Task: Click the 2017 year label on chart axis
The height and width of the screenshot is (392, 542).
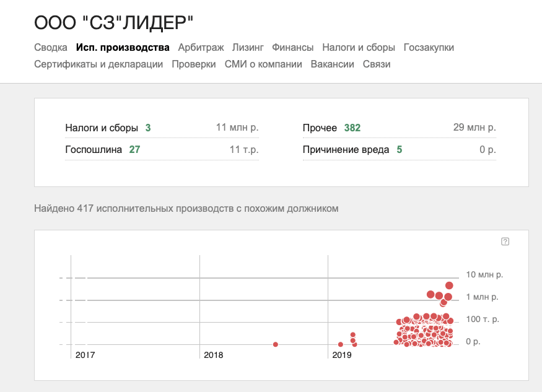Action: click(x=85, y=355)
